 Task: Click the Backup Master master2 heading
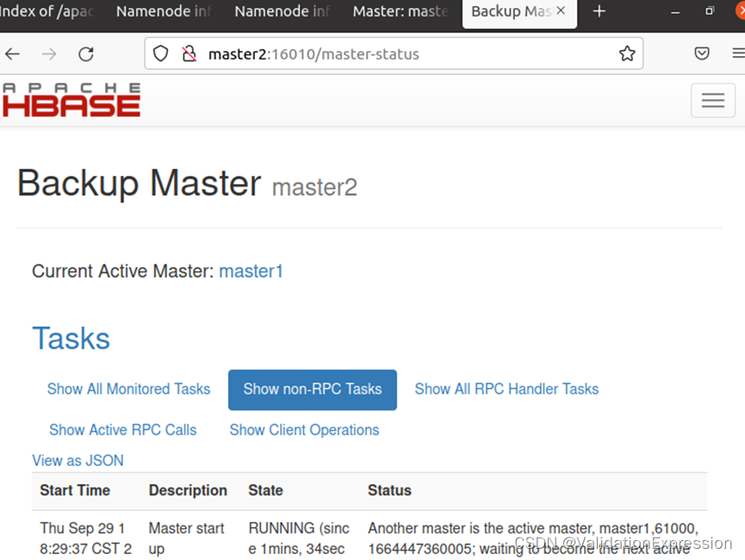pos(187,184)
